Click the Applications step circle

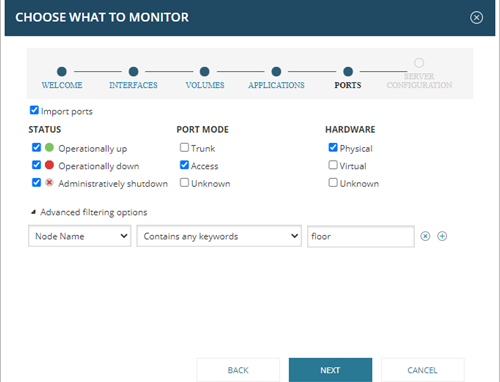pos(276,71)
